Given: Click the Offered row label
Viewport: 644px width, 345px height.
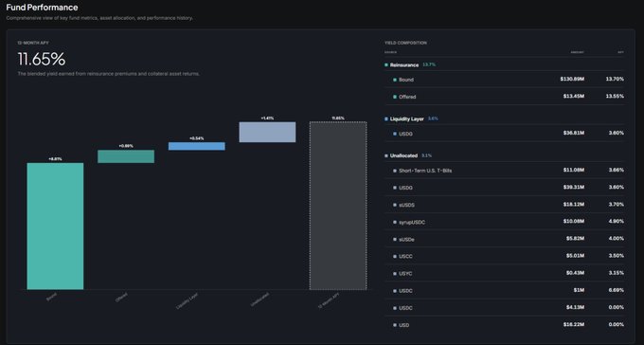Looking at the screenshot, I should tap(407, 97).
